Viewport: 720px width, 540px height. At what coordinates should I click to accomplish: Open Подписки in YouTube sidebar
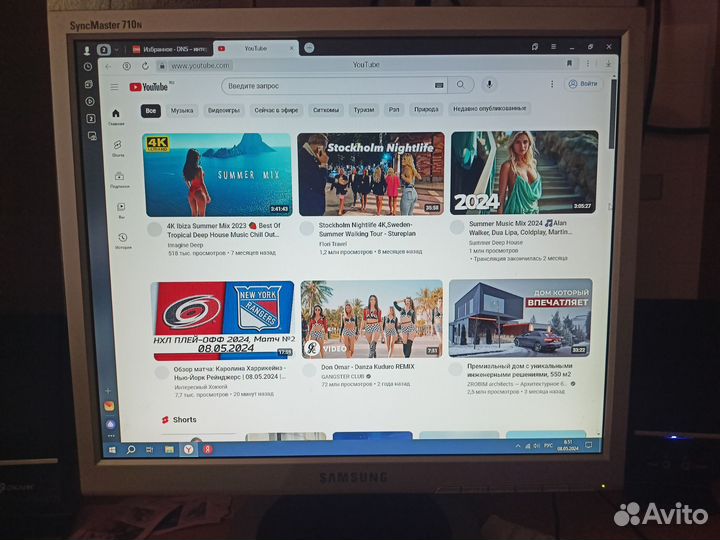pos(119,179)
